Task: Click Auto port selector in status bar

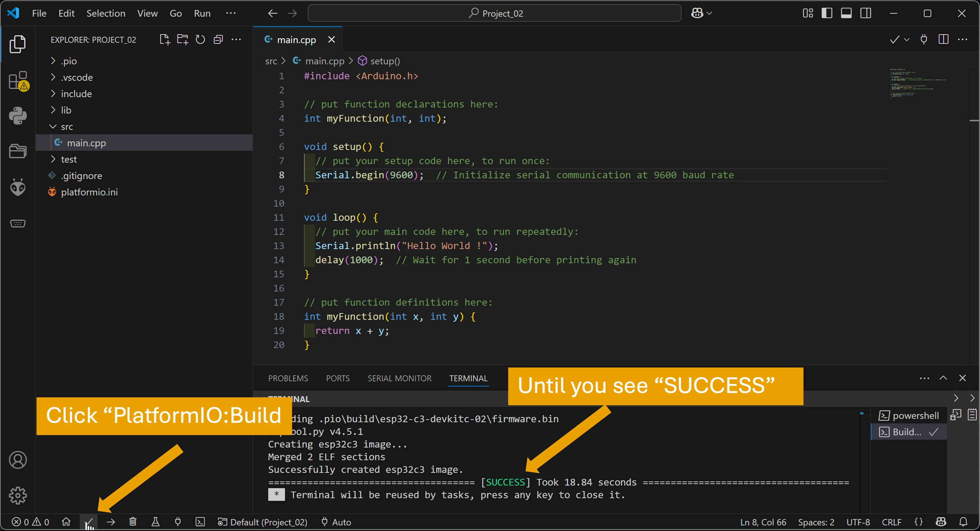Action: click(336, 522)
